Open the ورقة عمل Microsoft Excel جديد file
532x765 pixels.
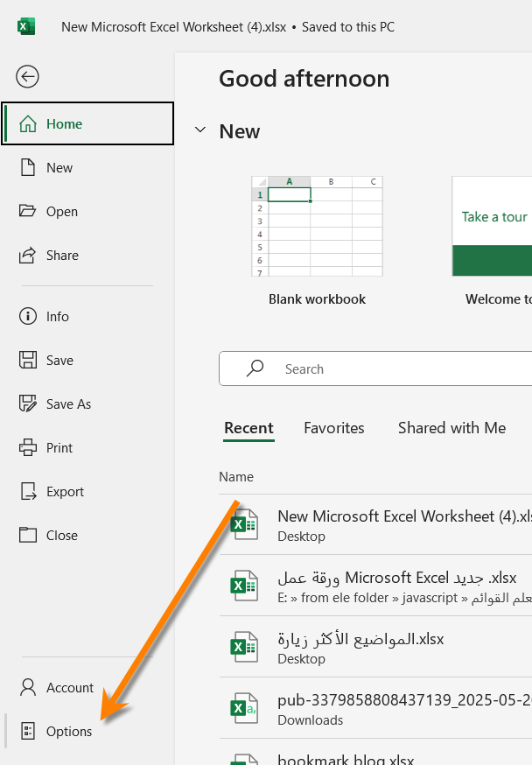pyautogui.click(x=375, y=586)
